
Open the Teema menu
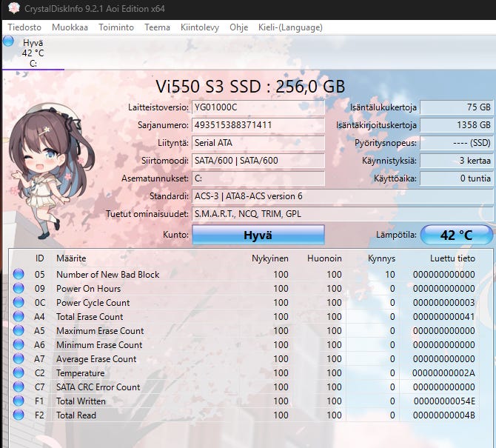[x=157, y=27]
